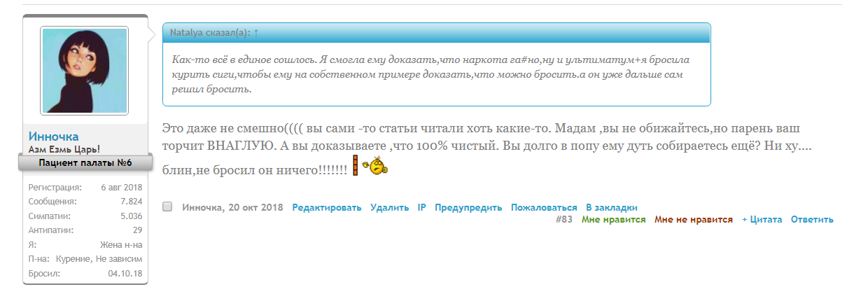Screen dimensions: 868x287
Task: Click Мне нравится on the post
Action: pos(614,220)
